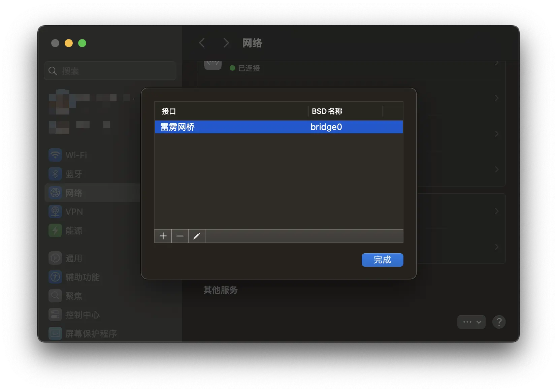The height and width of the screenshot is (392, 557).
Task: Open 能源 energy settings
Action: 74,231
